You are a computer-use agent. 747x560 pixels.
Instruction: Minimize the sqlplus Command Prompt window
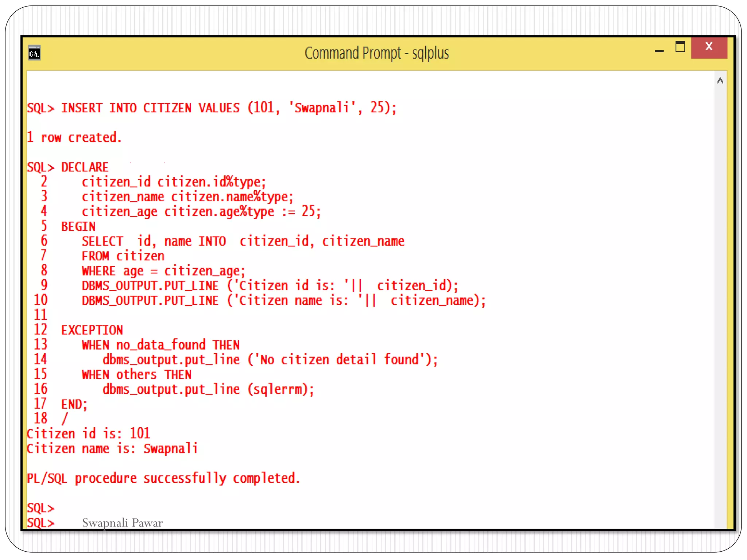tap(659, 51)
